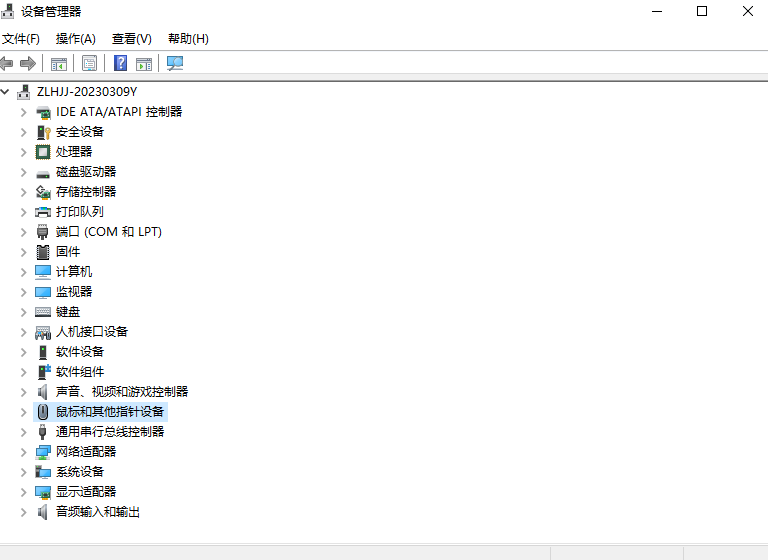Click the blue Help question-mark icon
The image size is (768, 560).
(120, 63)
